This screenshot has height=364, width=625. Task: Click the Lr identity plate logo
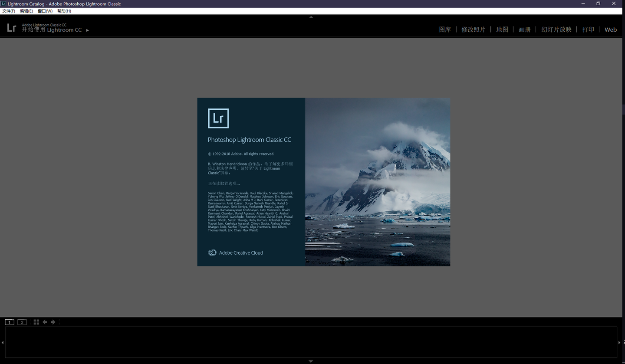[x=12, y=28]
